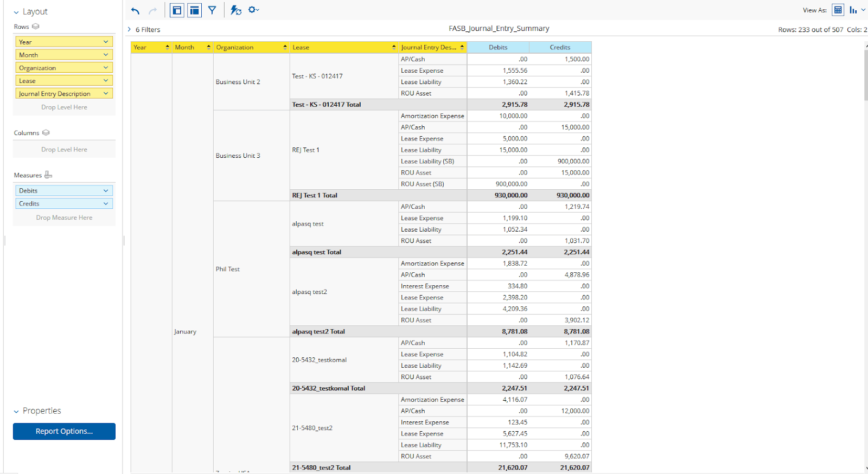Open the Debits measure dropdown
This screenshot has height=474, width=868.
tap(106, 190)
